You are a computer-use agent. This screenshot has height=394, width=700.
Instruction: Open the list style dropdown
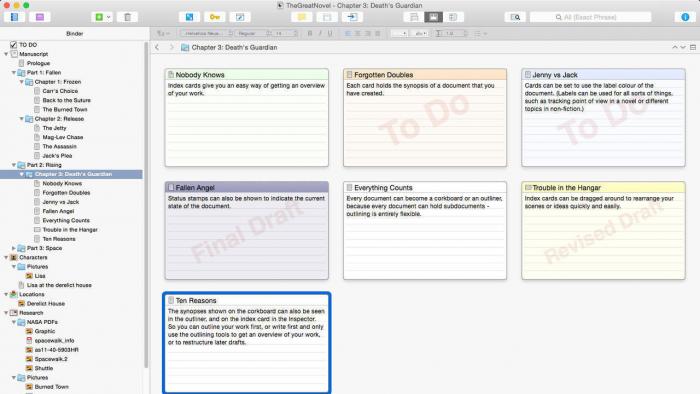click(481, 33)
